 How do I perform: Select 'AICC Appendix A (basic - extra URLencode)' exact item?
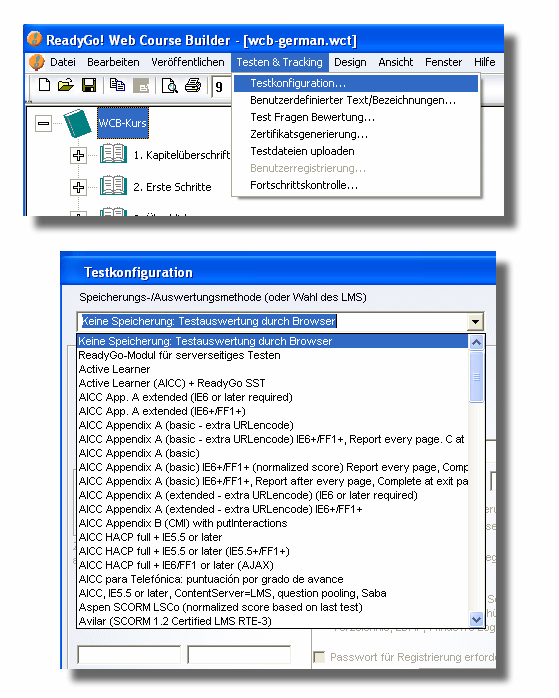(273, 425)
